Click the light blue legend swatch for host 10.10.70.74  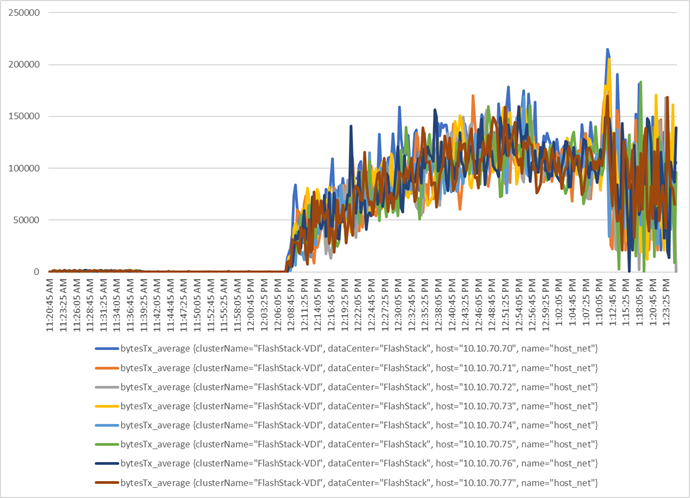pos(107,425)
